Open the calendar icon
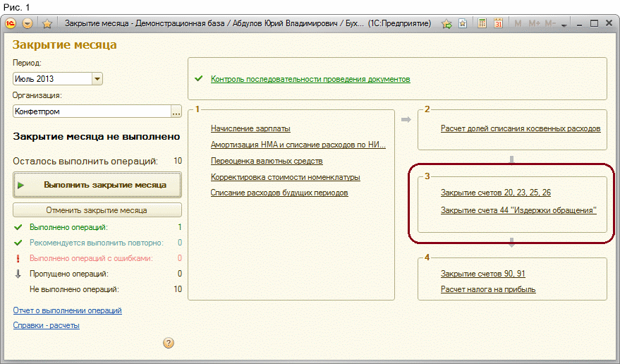620x364 pixels. coord(498,23)
